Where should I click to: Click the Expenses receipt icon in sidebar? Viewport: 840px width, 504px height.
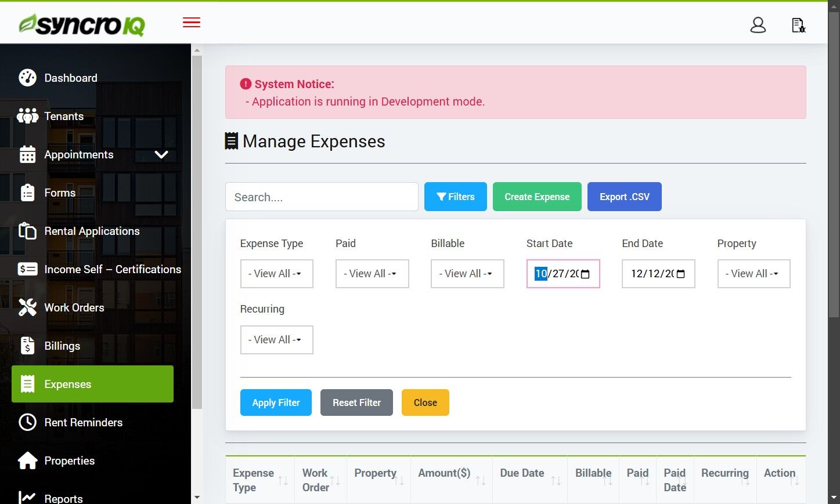coord(27,384)
